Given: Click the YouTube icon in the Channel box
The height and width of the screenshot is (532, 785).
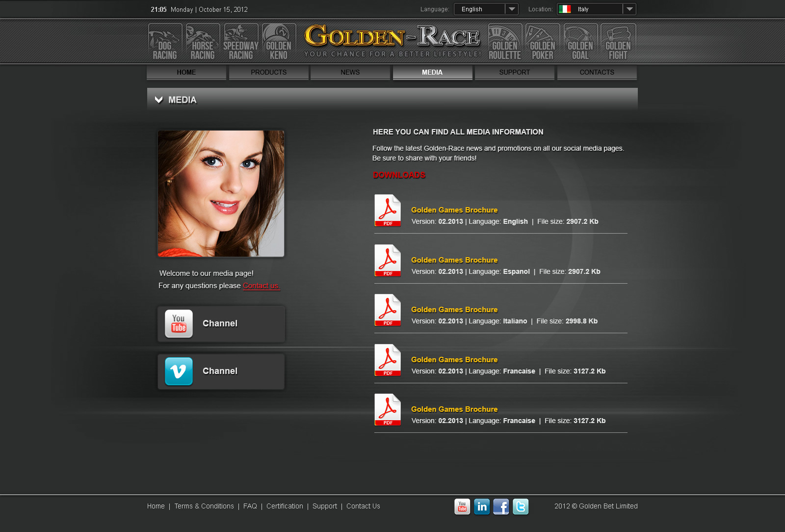Looking at the screenshot, I should [x=179, y=323].
